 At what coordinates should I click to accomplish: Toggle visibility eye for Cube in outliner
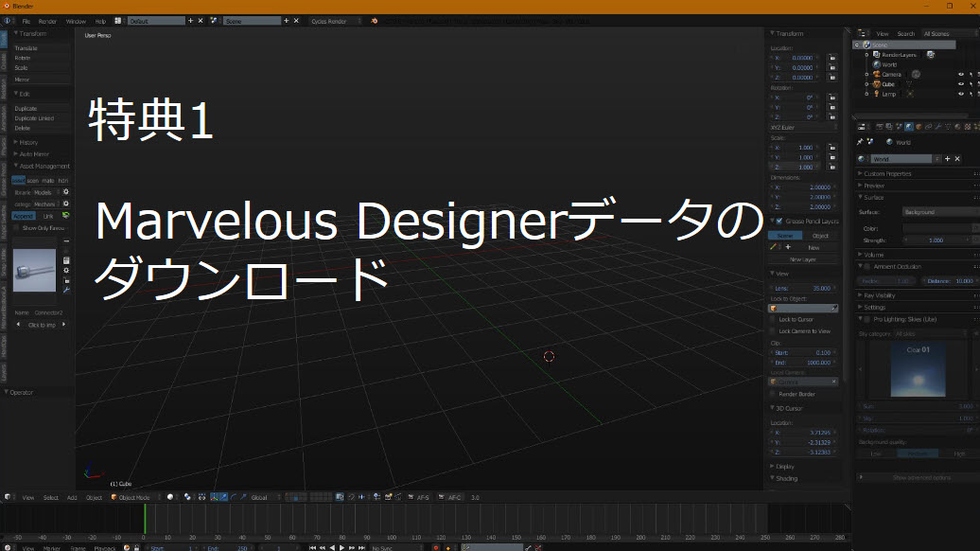point(961,84)
